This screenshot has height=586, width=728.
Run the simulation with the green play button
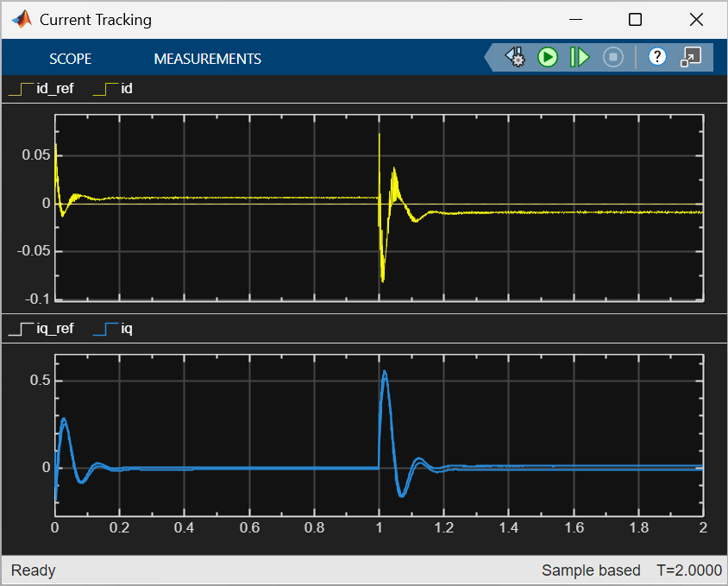[548, 58]
